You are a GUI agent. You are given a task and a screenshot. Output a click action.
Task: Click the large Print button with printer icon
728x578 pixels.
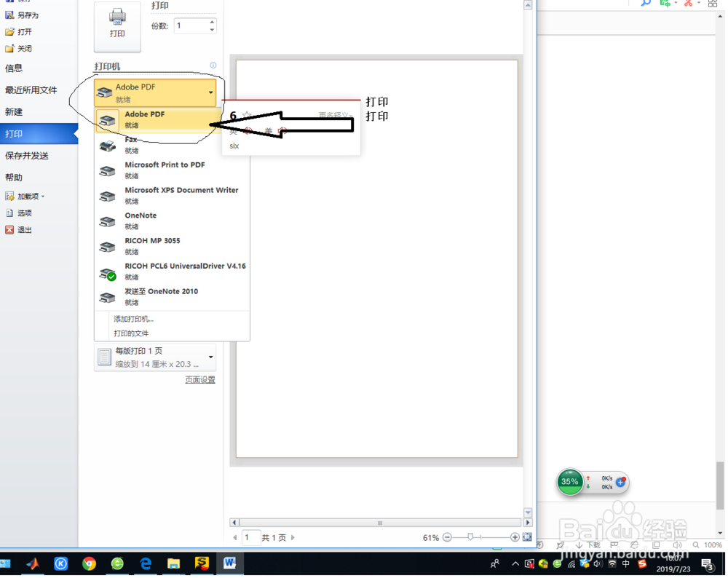tap(117, 26)
